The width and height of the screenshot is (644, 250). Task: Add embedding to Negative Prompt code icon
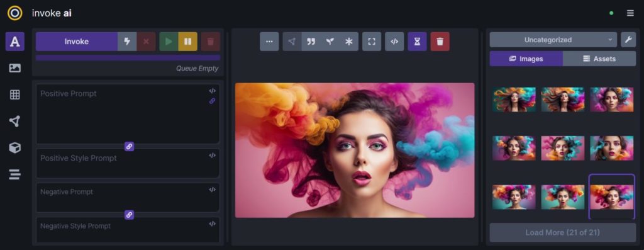coord(213,190)
